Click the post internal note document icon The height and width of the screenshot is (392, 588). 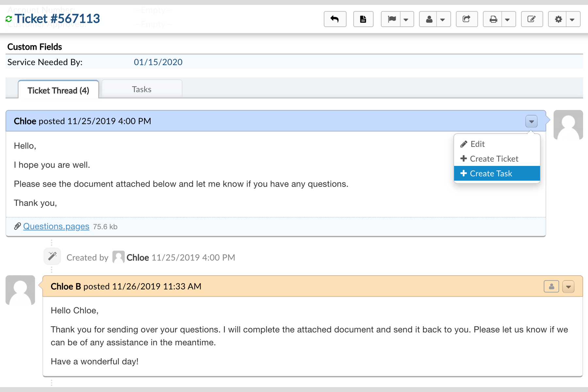[363, 19]
